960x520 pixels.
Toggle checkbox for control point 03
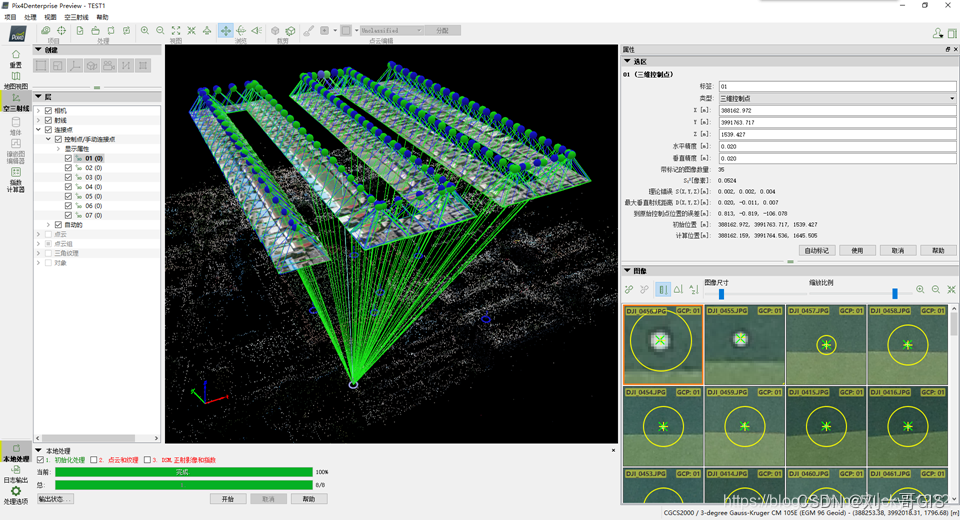click(68, 177)
